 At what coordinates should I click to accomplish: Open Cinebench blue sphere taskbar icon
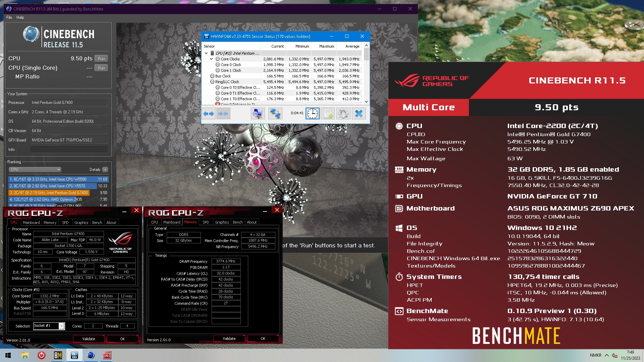[x=91, y=355]
